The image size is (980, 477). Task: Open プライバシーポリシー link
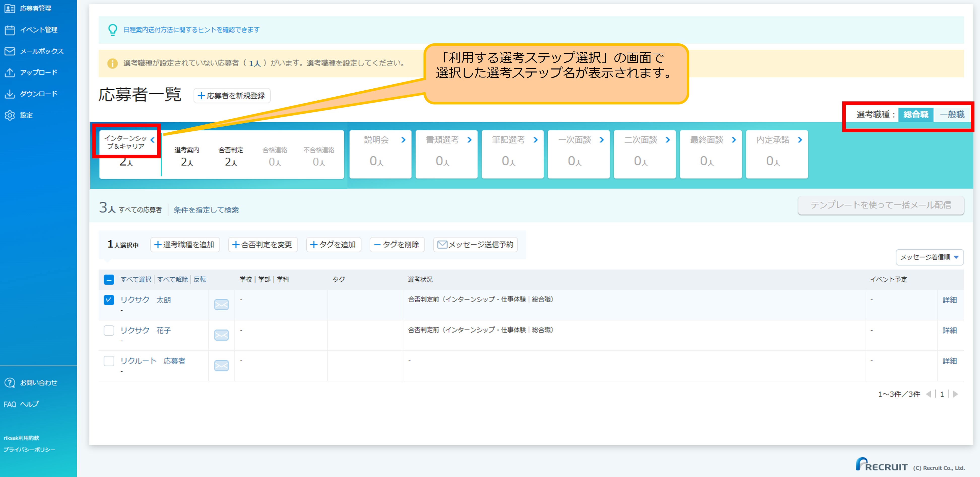(x=29, y=450)
